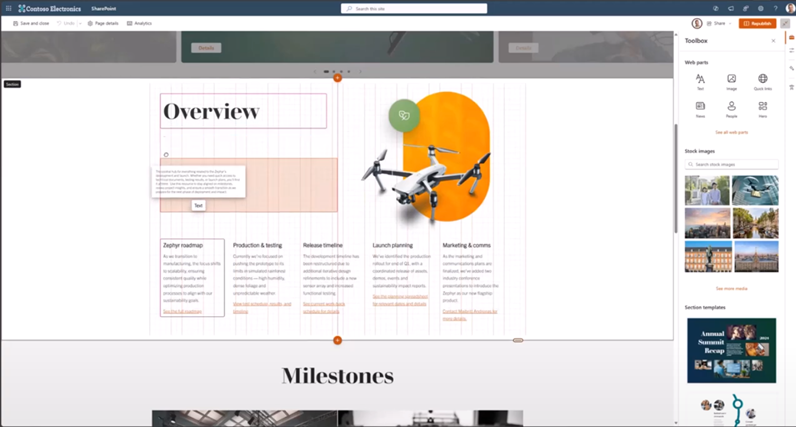Click the Section label tag

click(12, 84)
